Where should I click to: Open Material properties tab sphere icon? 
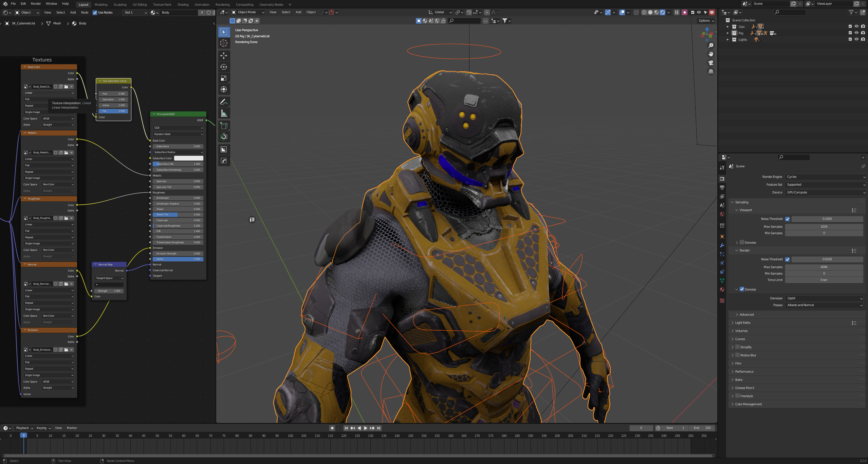click(x=722, y=290)
